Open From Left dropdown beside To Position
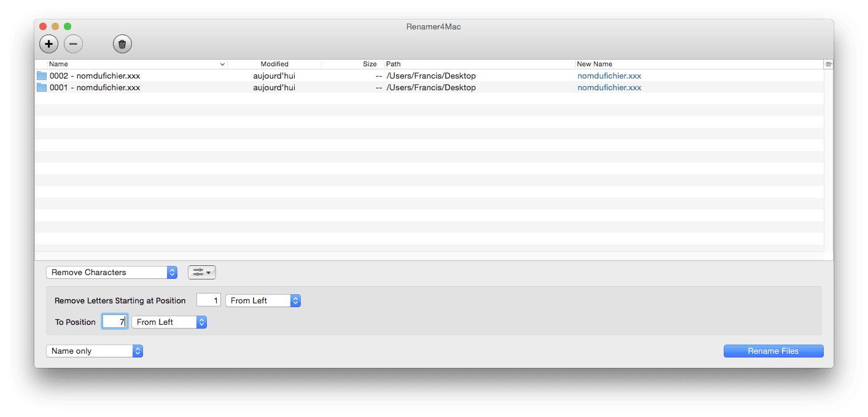This screenshot has height=417, width=868. click(169, 322)
